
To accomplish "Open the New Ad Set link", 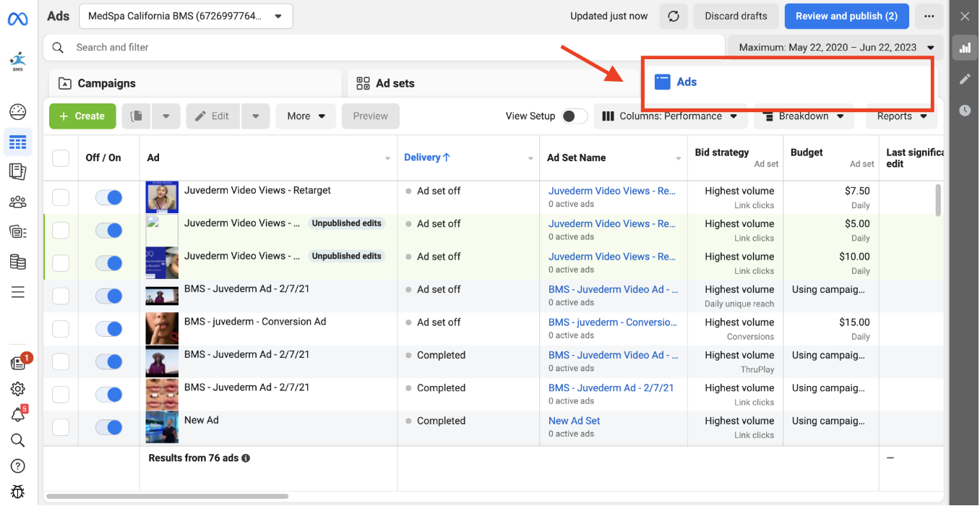I will pyautogui.click(x=574, y=421).
